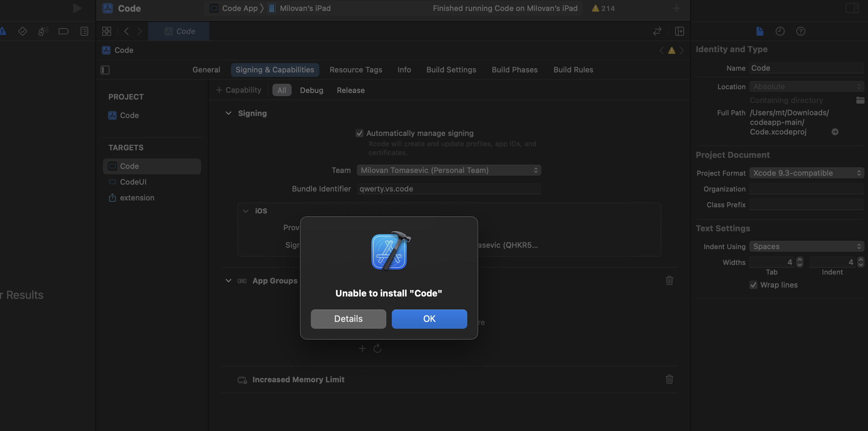Open the Team dropdown
The width and height of the screenshot is (868, 431).
(x=449, y=170)
